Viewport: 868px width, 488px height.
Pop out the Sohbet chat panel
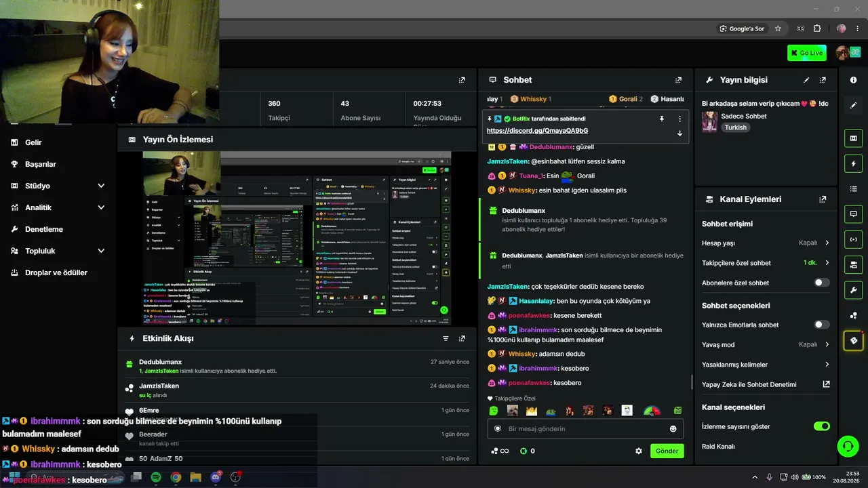678,80
